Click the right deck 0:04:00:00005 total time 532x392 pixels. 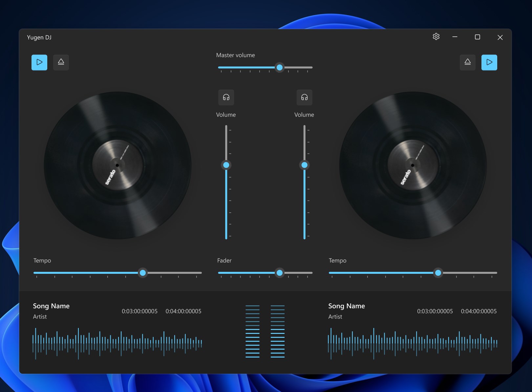[479, 311]
